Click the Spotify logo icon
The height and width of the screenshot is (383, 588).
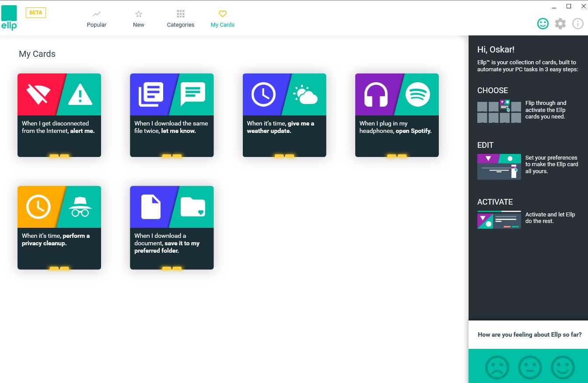pos(418,94)
